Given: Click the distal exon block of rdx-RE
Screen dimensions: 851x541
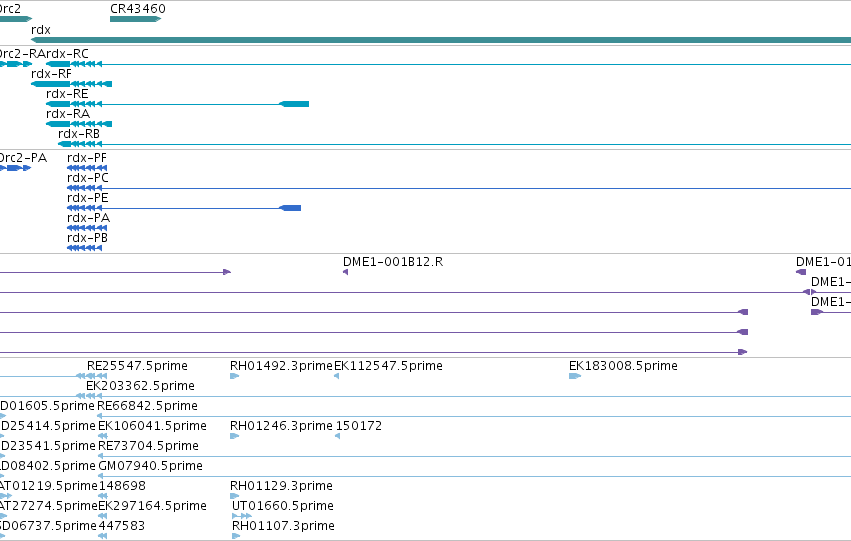Looking at the screenshot, I should coord(294,104).
